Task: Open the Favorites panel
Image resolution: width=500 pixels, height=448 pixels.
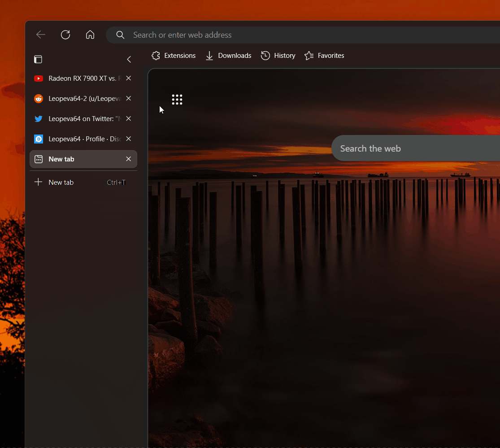Action: tap(324, 56)
